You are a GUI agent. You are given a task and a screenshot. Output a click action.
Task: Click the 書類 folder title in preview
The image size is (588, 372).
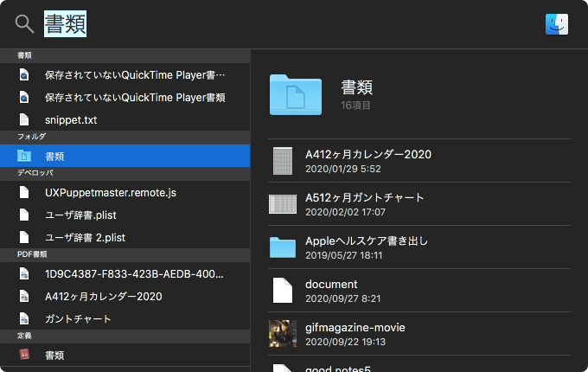(x=356, y=87)
